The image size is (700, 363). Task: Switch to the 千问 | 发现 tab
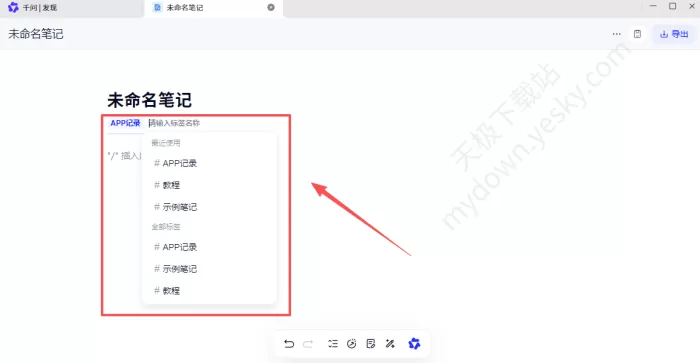71,8
